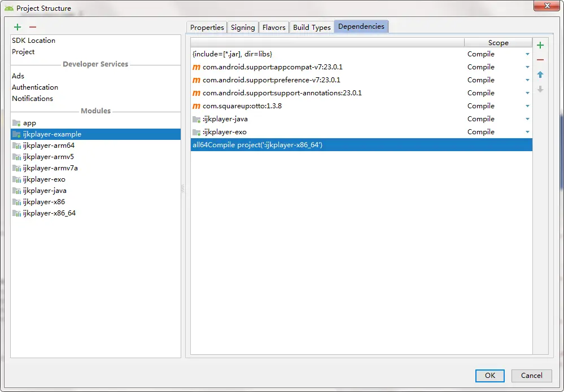Switch to the Properties tab
The width and height of the screenshot is (564, 392).
[x=207, y=27]
